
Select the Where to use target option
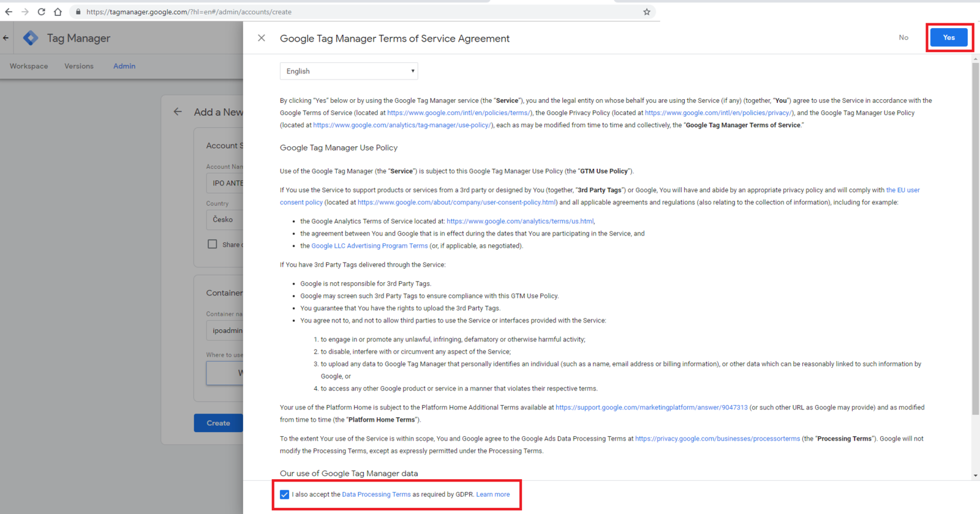225,373
